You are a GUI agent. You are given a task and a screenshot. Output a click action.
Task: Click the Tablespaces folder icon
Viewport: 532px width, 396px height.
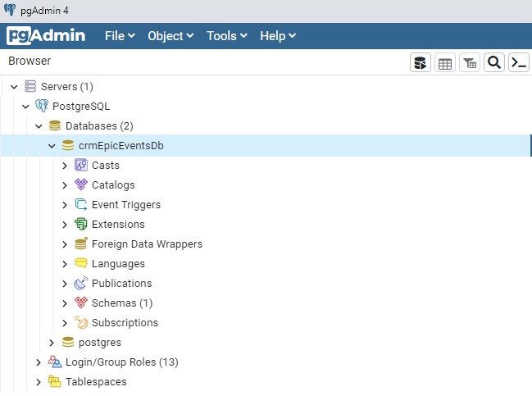pos(55,381)
